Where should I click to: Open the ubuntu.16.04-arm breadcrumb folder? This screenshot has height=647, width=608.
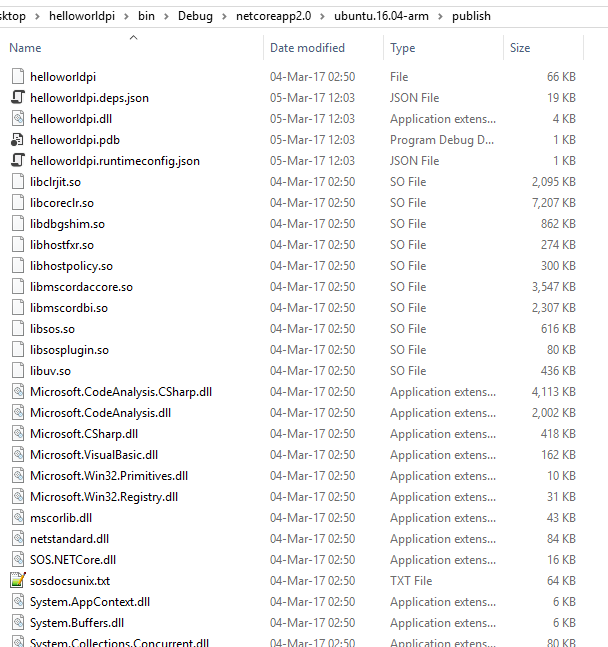[381, 16]
